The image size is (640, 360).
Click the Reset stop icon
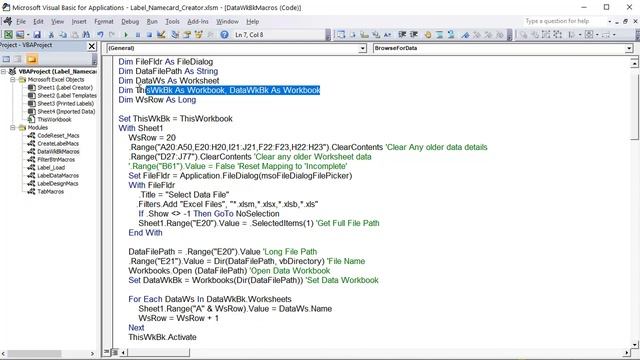coord(149,35)
